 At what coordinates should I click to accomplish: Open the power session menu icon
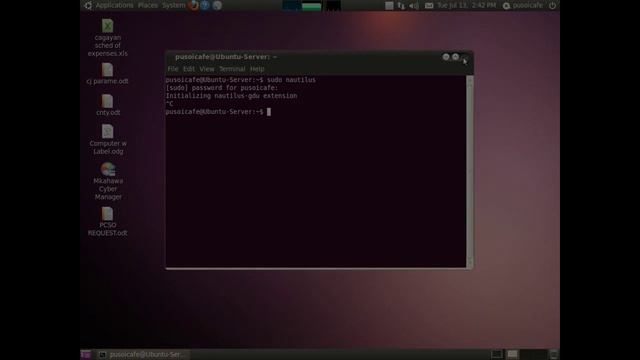[x=552, y=6]
